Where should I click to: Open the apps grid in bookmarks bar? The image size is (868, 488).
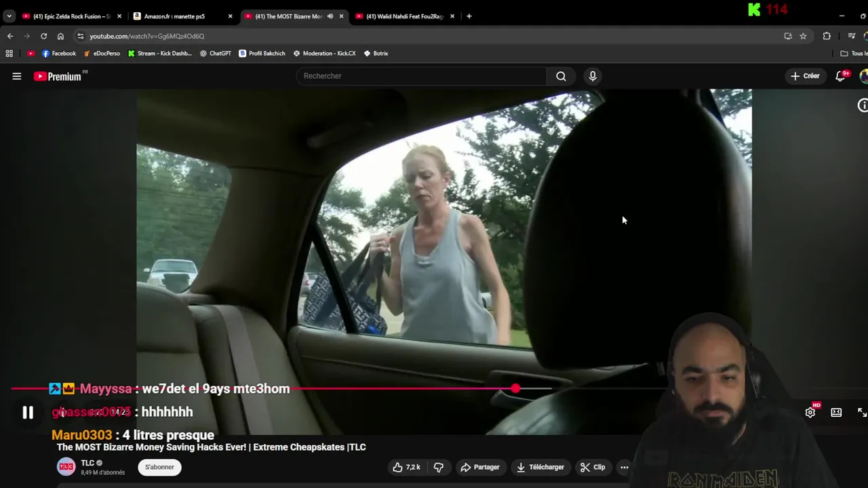tap(9, 53)
